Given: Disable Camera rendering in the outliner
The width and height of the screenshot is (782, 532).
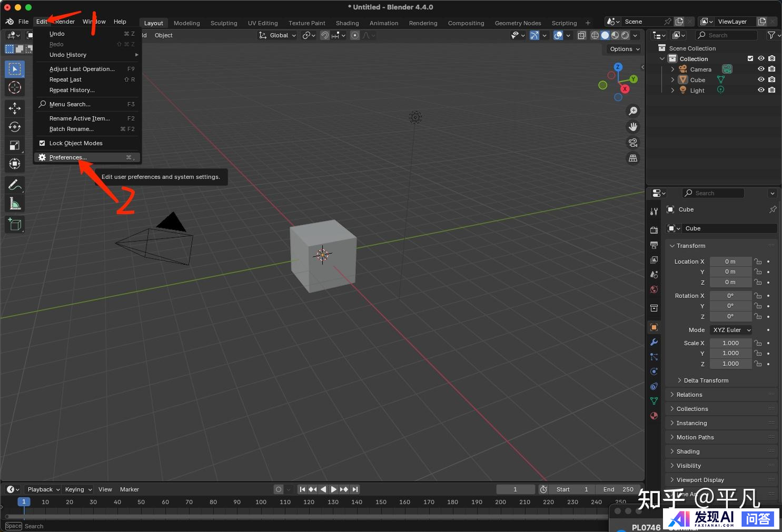Looking at the screenshot, I should (771, 69).
